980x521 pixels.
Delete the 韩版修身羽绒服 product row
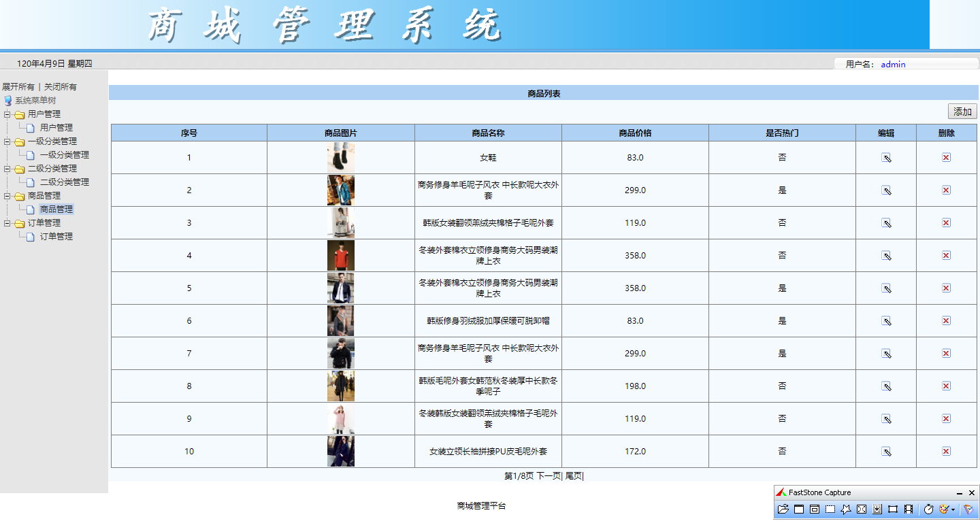[946, 321]
